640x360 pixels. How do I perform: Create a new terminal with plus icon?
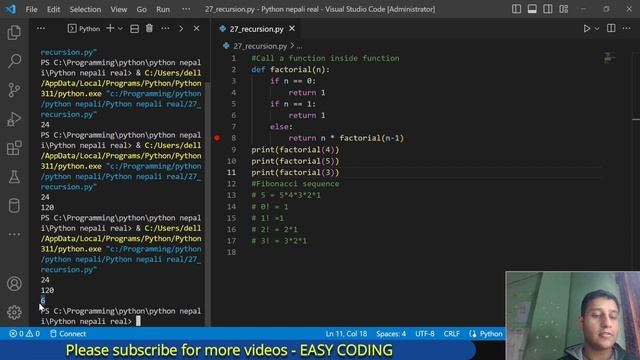[110, 29]
